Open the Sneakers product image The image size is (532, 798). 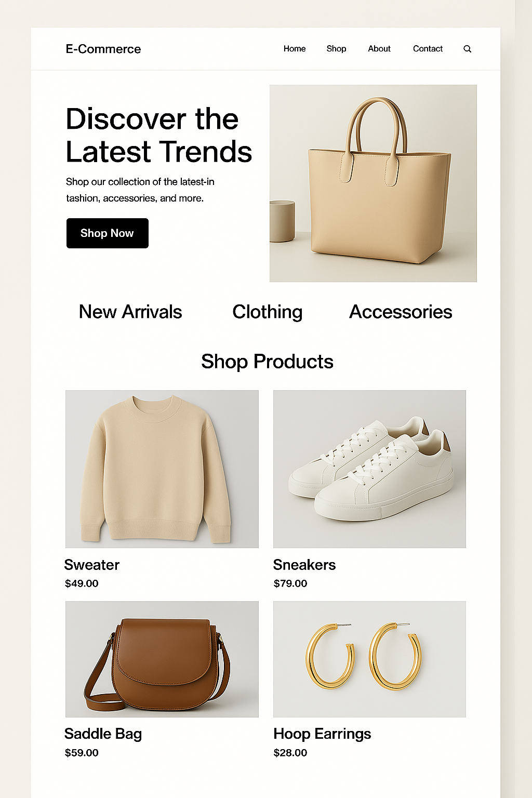pos(369,469)
